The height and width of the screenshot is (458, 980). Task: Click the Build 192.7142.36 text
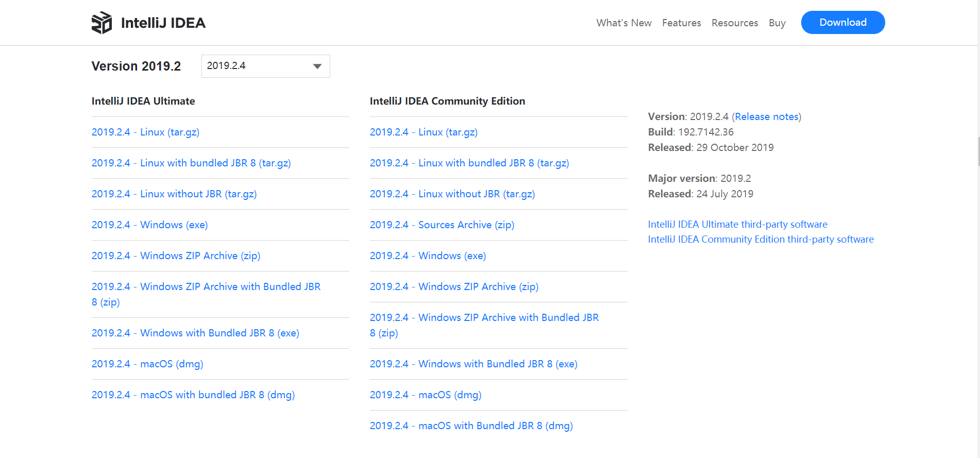coord(691,132)
